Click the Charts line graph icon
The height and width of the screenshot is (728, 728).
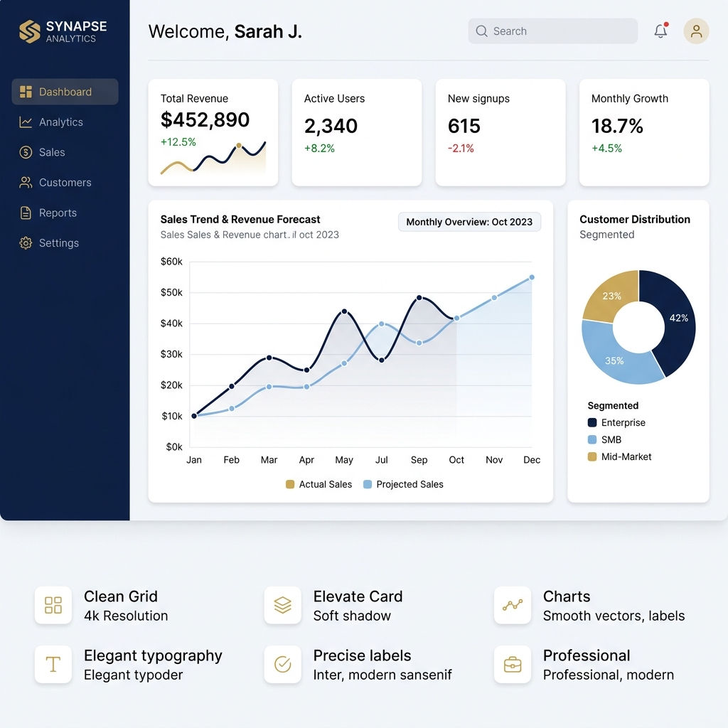(x=512, y=605)
